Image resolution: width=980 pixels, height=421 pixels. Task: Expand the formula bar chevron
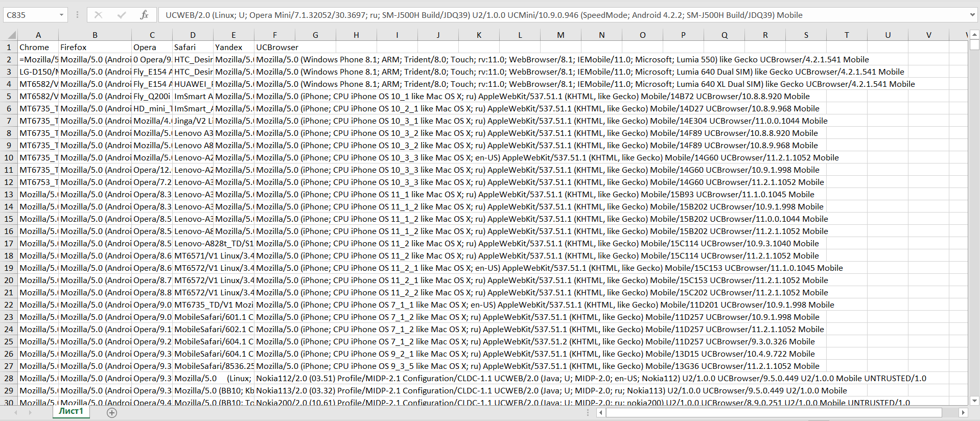pyautogui.click(x=972, y=15)
